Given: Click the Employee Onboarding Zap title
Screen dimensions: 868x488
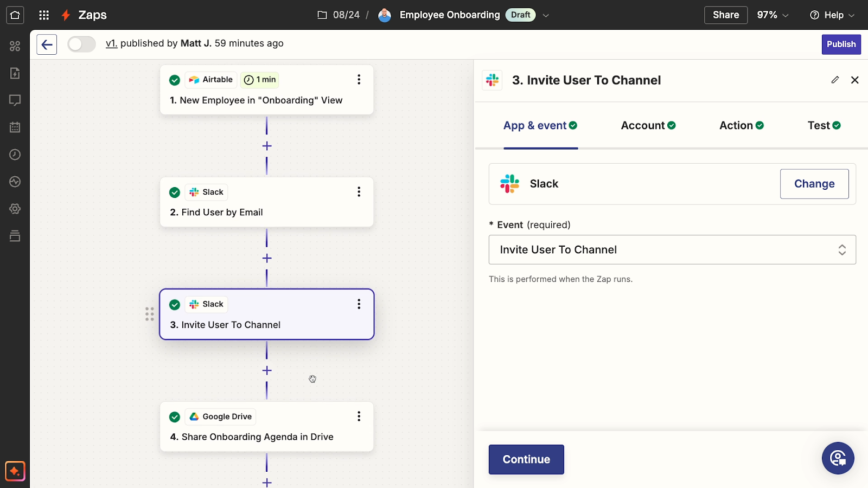Looking at the screenshot, I should pos(450,15).
